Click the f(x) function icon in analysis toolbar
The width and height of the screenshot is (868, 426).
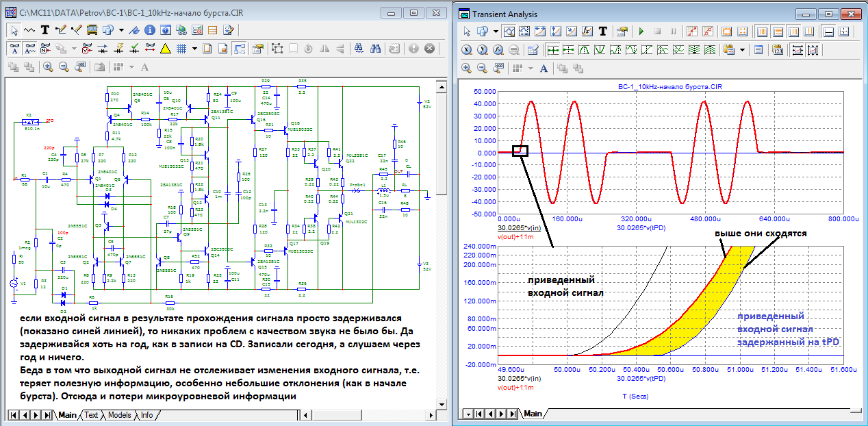point(587,32)
